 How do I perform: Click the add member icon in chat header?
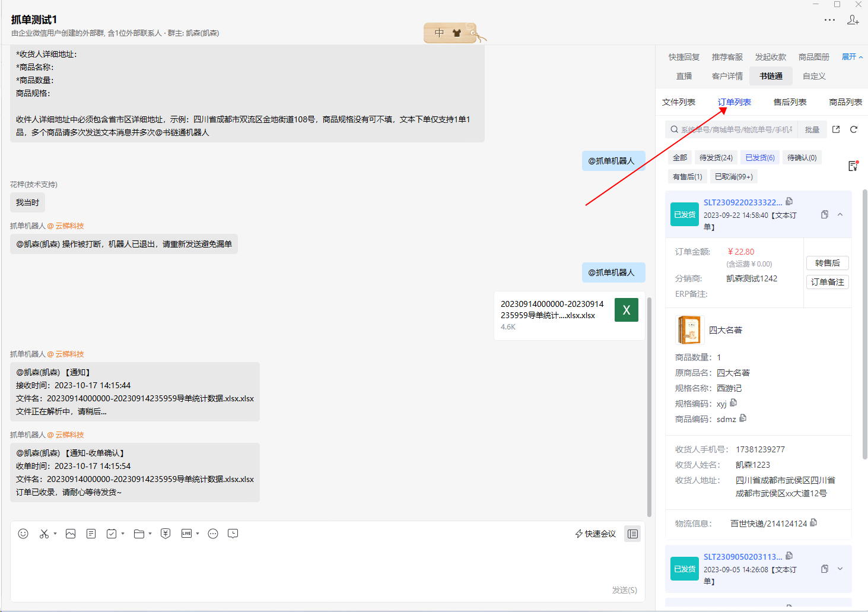coord(853,20)
